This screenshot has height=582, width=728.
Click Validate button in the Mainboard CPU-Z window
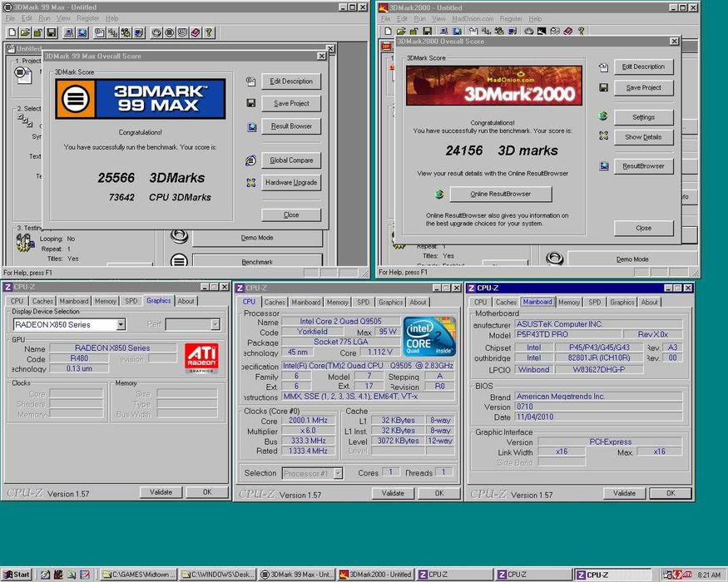click(x=624, y=493)
